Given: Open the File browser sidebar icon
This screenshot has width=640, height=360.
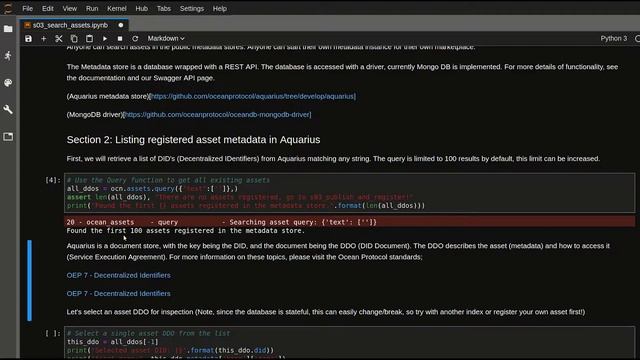Looking at the screenshot, I should coord(8,29).
